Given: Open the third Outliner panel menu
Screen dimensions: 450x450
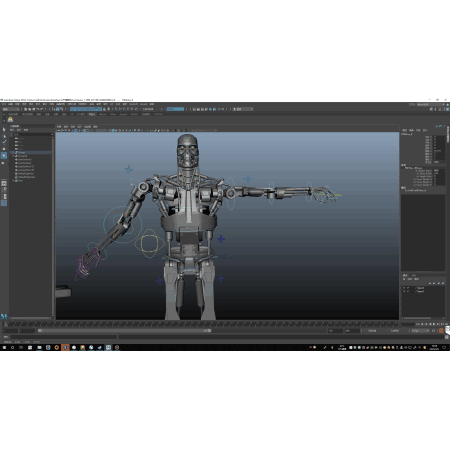Looking at the screenshot, I should 26,130.
